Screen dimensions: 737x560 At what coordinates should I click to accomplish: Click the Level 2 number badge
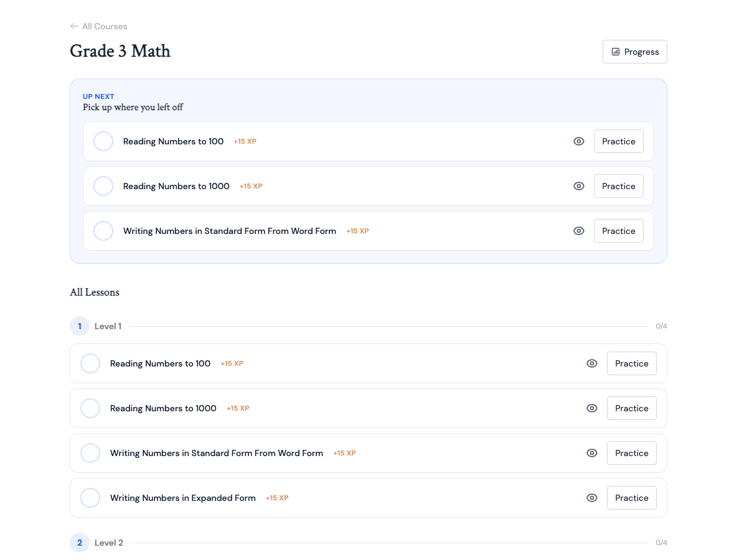(x=80, y=543)
